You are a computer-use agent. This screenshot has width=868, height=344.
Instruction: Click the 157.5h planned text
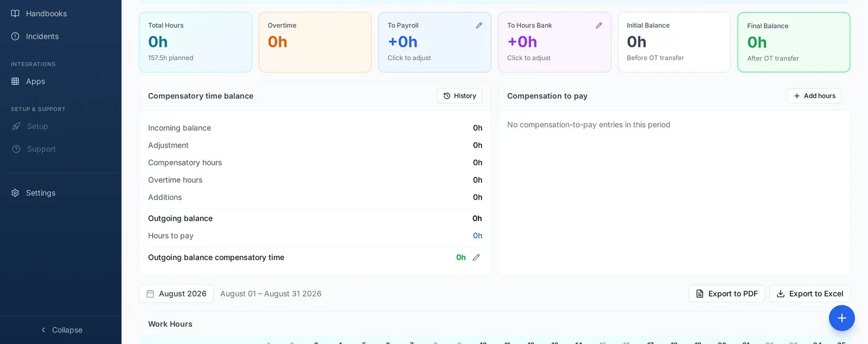tap(171, 58)
